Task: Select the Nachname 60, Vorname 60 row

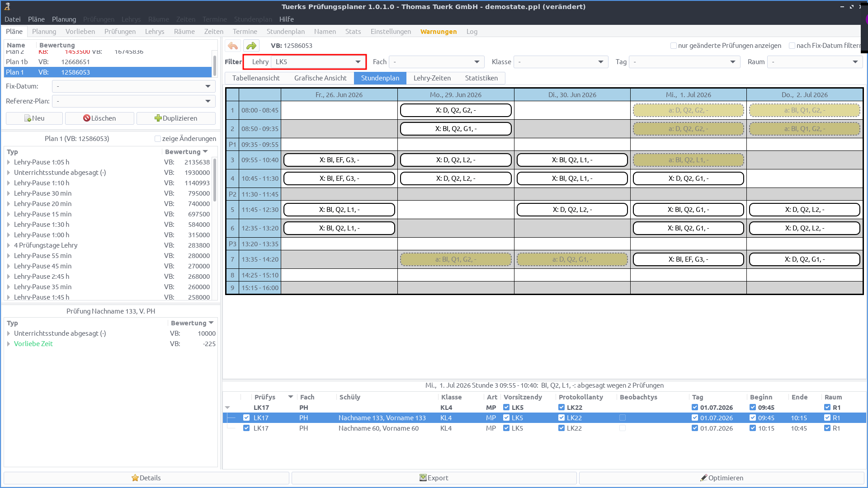Action: pos(544,428)
